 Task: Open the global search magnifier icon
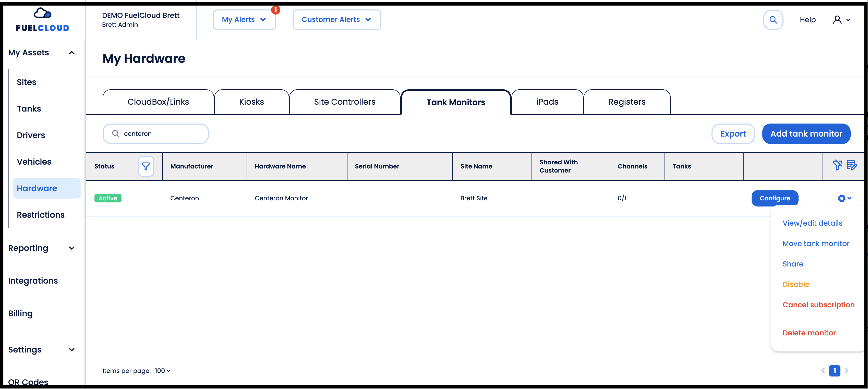(773, 20)
